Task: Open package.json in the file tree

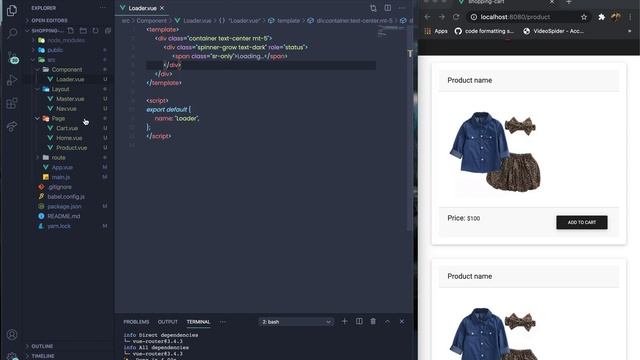Action: point(64,207)
